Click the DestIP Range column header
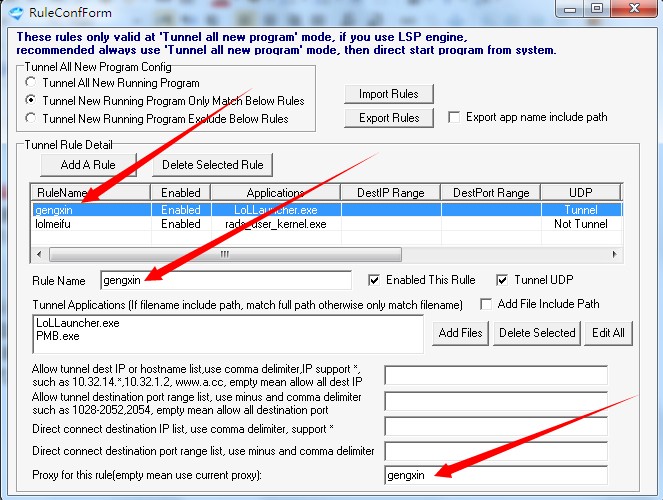 [390, 193]
